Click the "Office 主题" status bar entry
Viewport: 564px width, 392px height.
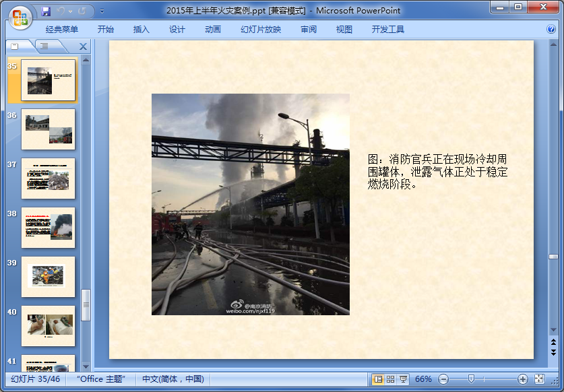(x=101, y=379)
